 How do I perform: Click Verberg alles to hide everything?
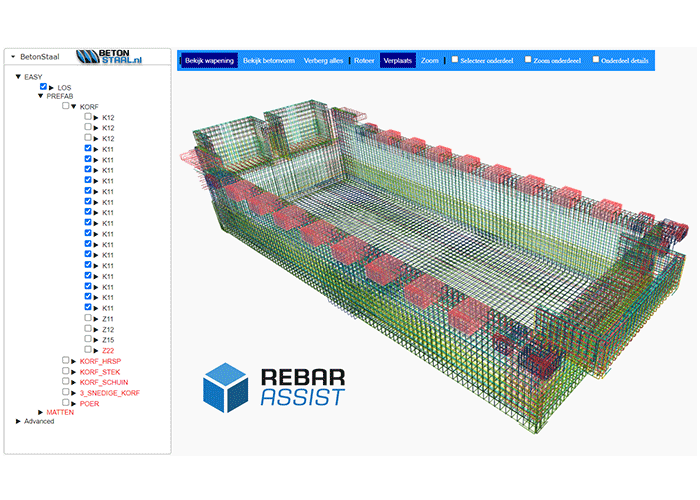(323, 60)
